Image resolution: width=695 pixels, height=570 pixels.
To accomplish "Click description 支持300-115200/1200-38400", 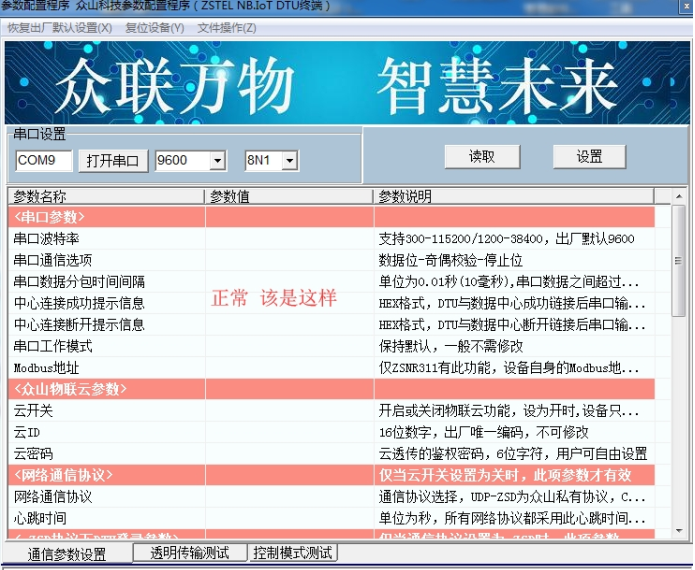I will click(x=506, y=239).
